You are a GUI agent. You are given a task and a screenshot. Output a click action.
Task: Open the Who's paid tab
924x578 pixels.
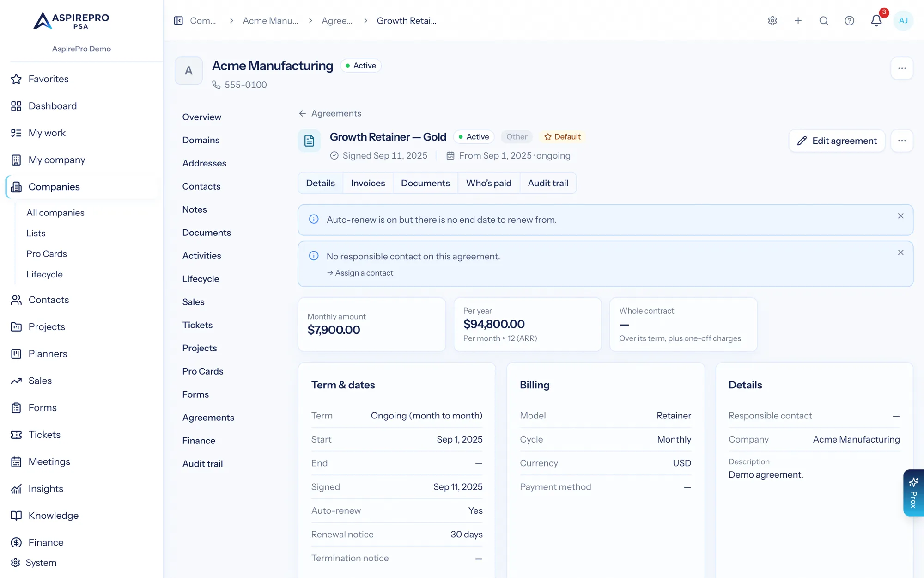488,183
